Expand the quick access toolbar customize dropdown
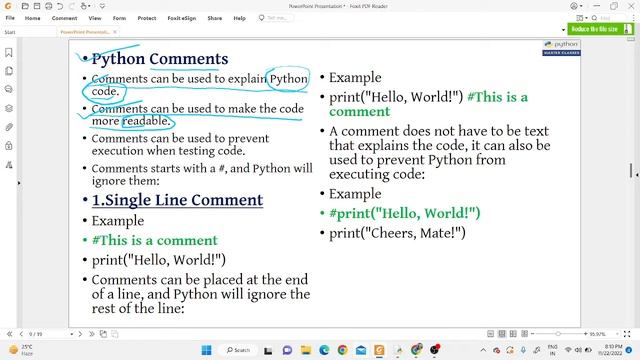The image size is (640, 360). [x=102, y=6]
